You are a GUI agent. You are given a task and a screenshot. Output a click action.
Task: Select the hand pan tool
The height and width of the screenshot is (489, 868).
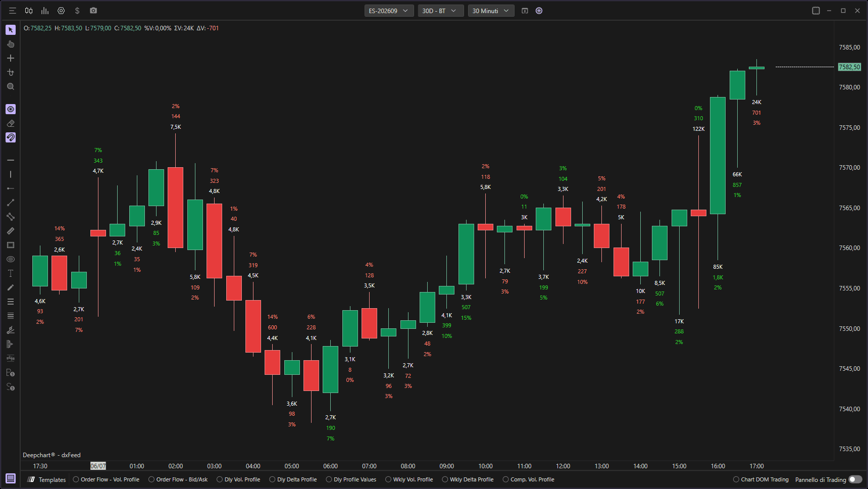click(11, 44)
